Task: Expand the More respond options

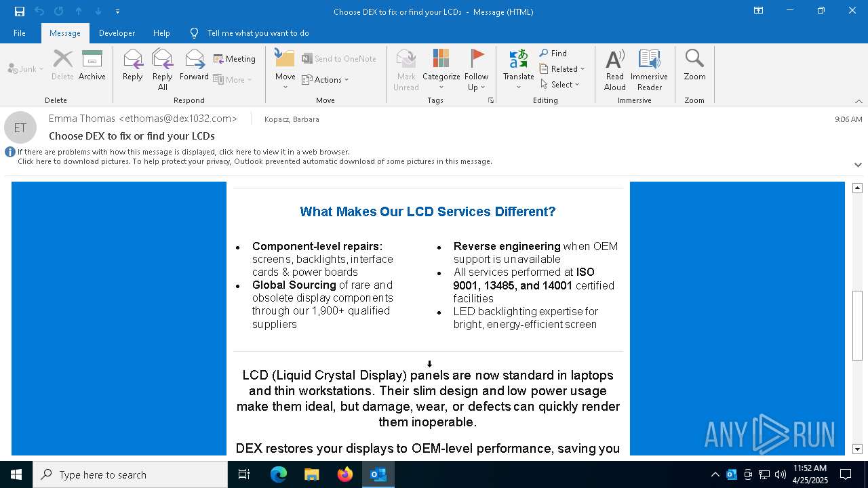Action: [233, 79]
